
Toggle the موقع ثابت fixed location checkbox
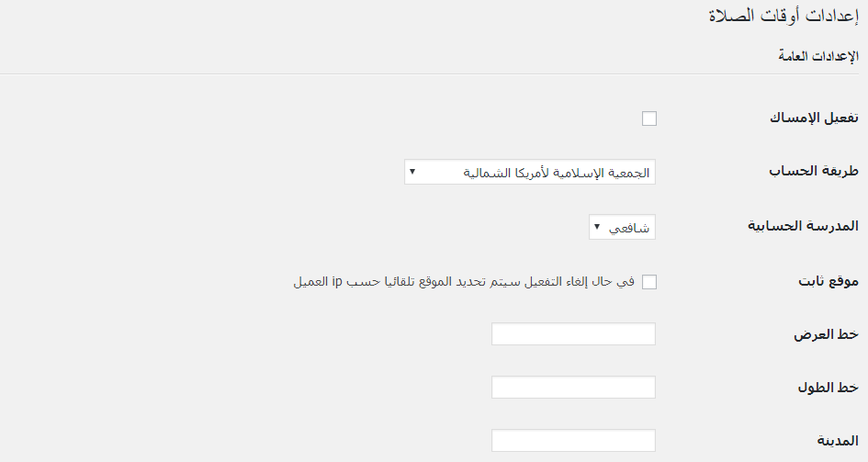[x=649, y=282]
